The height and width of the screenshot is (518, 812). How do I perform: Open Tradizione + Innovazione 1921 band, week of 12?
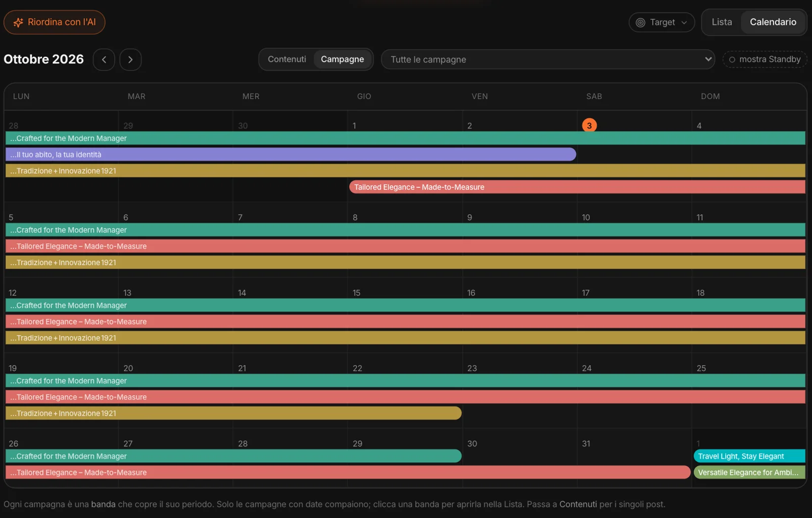405,338
